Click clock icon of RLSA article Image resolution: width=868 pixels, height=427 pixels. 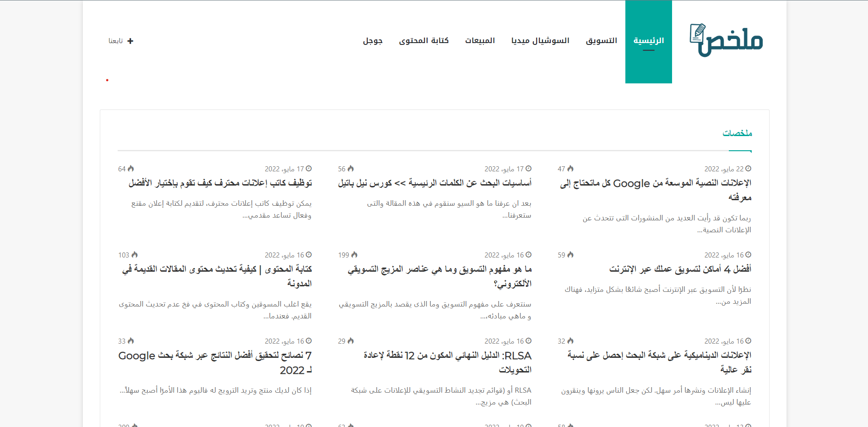[x=529, y=341]
